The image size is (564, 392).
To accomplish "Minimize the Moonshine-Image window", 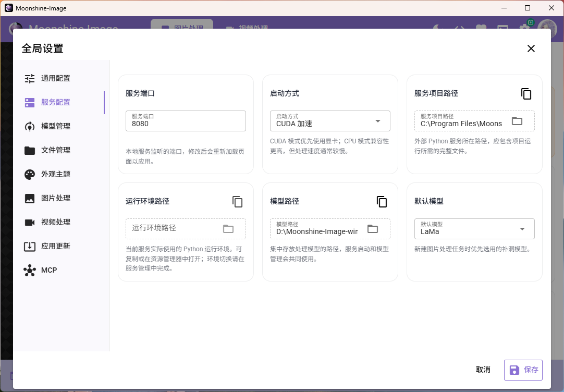I will tap(504, 8).
